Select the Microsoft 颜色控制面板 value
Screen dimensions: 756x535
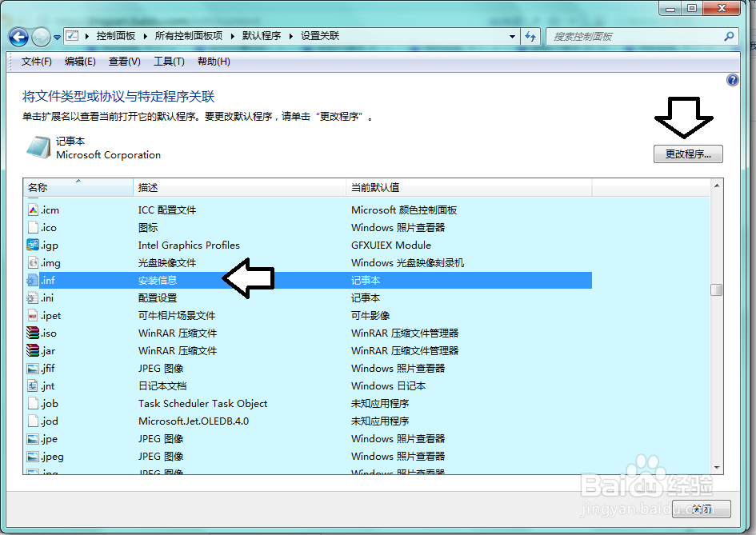tap(404, 210)
